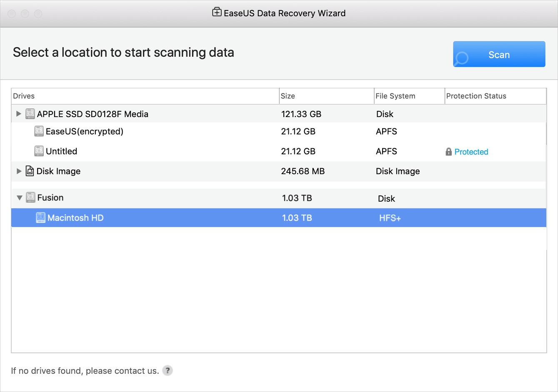Viewport: 558px width, 392px height.
Task: Collapse the Fusion drive group
Action: click(x=19, y=198)
